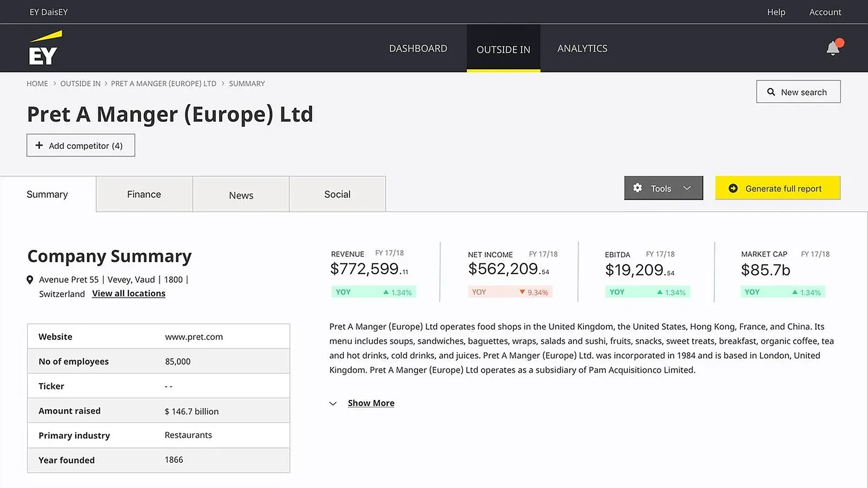Click the Show More link
The height and width of the screenshot is (488, 868).
[x=371, y=403]
